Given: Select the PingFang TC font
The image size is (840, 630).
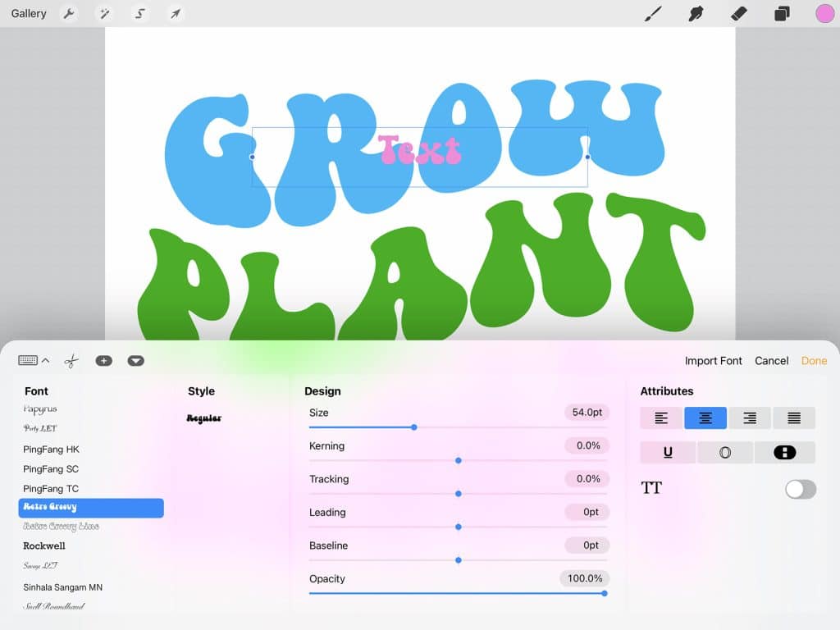Looking at the screenshot, I should tap(51, 489).
